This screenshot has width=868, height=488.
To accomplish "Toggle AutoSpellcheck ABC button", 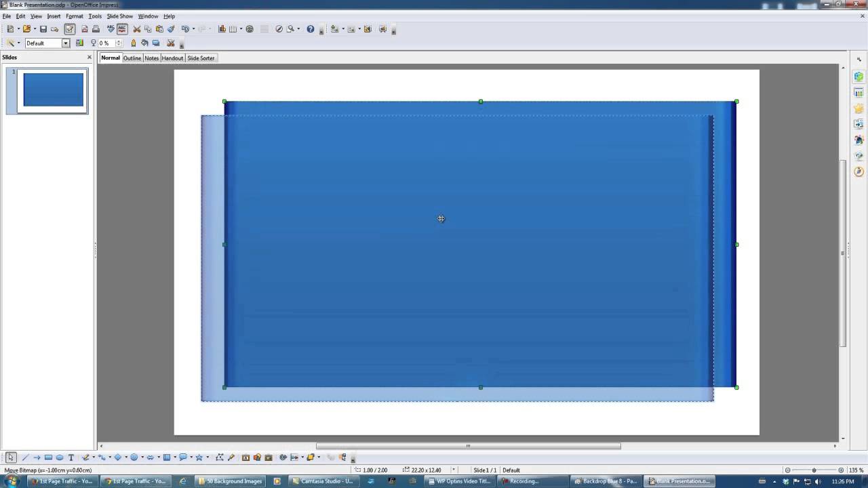I will (x=122, y=29).
